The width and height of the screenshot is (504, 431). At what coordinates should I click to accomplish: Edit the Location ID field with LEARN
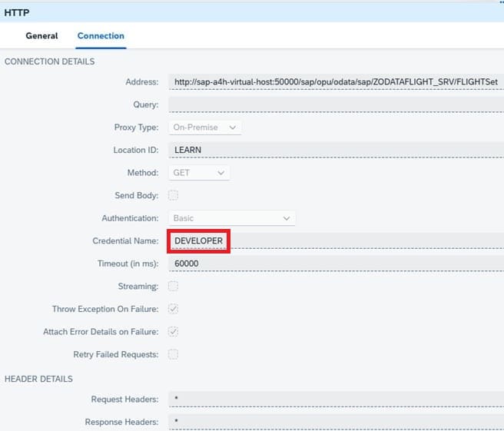point(335,150)
